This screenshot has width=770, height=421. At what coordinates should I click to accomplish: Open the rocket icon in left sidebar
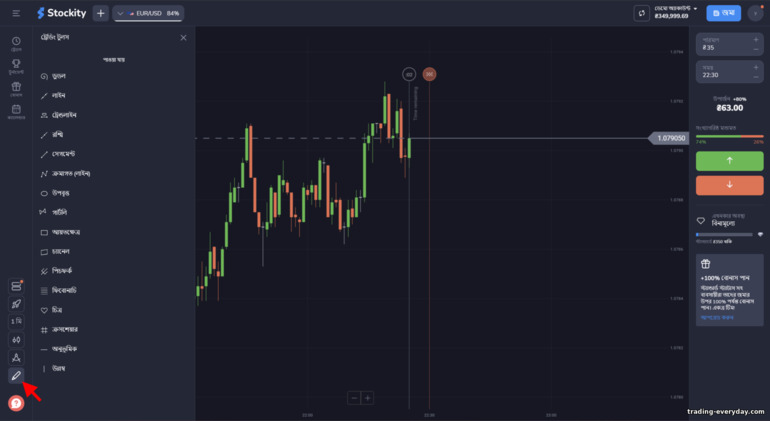coord(16,304)
